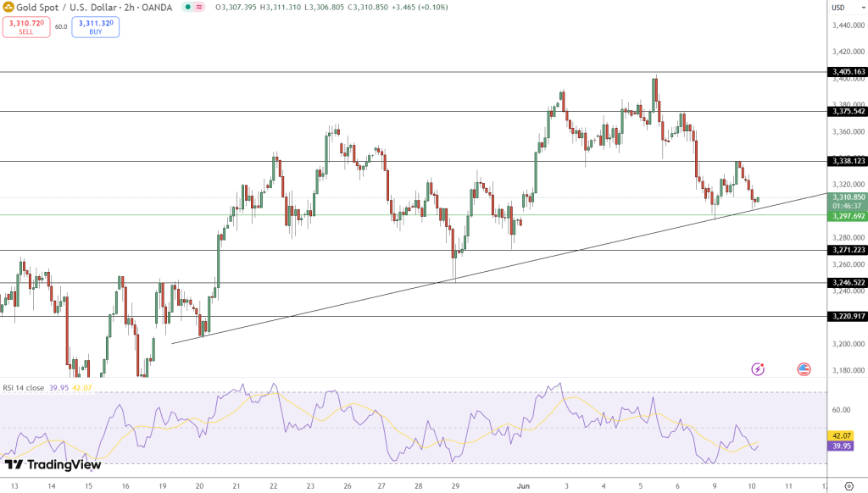Image resolution: width=868 pixels, height=493 pixels.
Task: Click the SELL 3,310.72 button
Action: [x=26, y=27]
